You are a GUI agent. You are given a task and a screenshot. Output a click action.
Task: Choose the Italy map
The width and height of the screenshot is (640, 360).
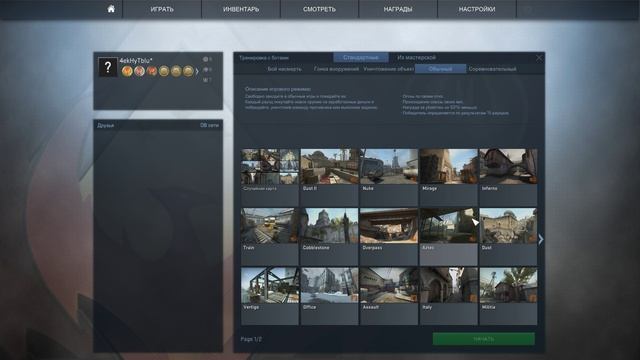click(x=449, y=296)
